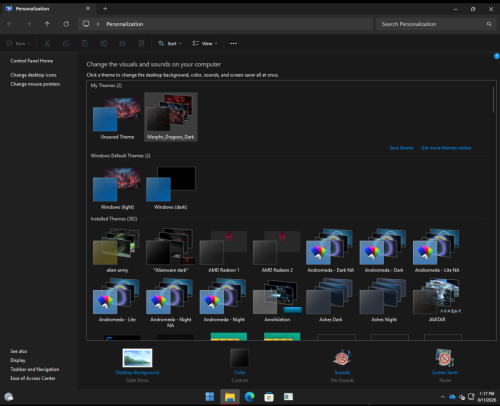
Task: Open Taskbar and Navigation link
Action: pos(35,369)
